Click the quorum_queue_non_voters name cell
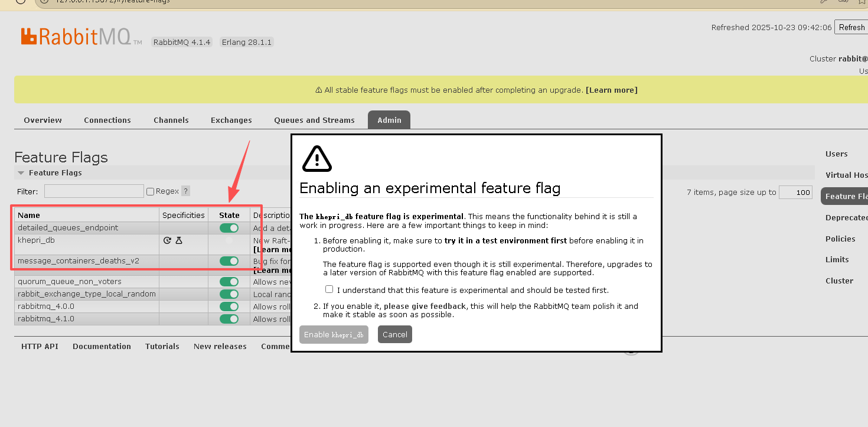The width and height of the screenshot is (868, 427). click(x=87, y=282)
